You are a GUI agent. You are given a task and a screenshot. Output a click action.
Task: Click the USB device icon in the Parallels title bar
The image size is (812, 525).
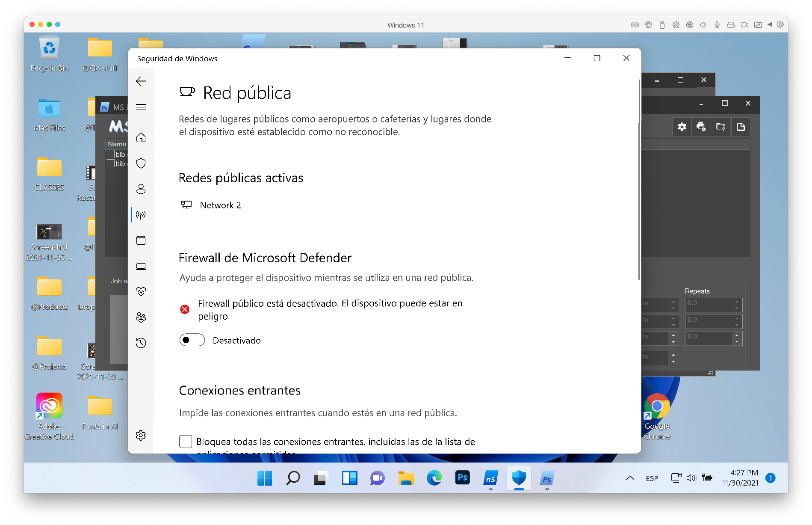click(x=662, y=25)
